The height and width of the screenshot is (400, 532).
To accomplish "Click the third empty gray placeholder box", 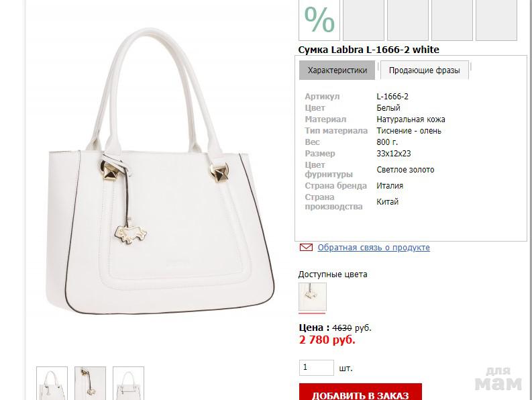I will [408, 19].
